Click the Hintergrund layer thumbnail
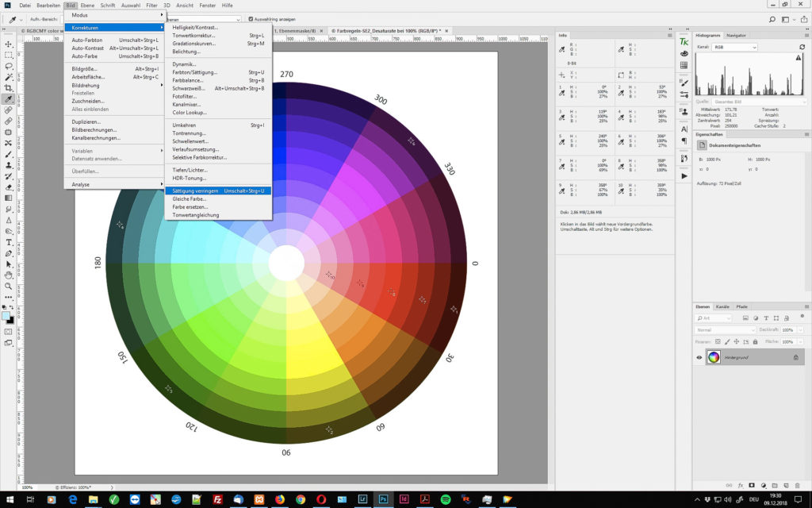This screenshot has width=812, height=508. click(714, 357)
